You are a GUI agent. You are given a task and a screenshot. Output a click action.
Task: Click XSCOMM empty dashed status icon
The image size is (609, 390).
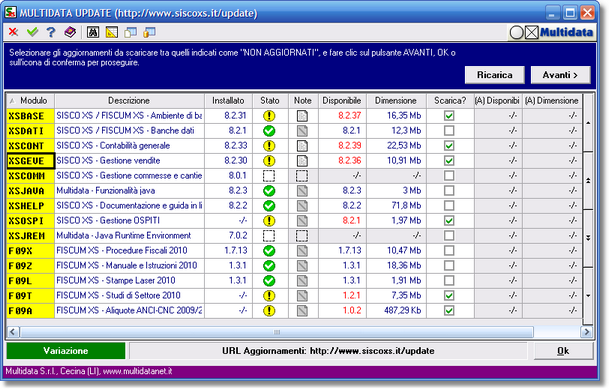click(269, 176)
